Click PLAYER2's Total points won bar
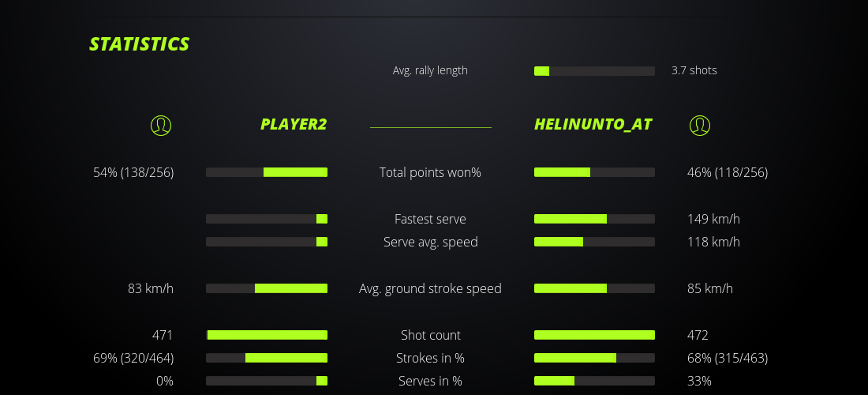868x395 pixels. 267,172
